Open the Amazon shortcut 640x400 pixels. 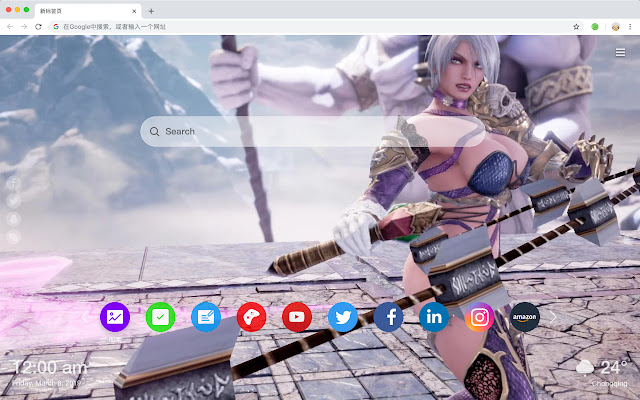pos(525,317)
